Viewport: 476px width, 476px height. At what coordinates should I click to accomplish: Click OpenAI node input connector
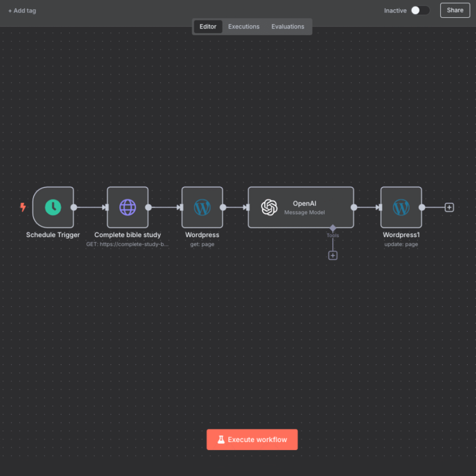point(247,207)
